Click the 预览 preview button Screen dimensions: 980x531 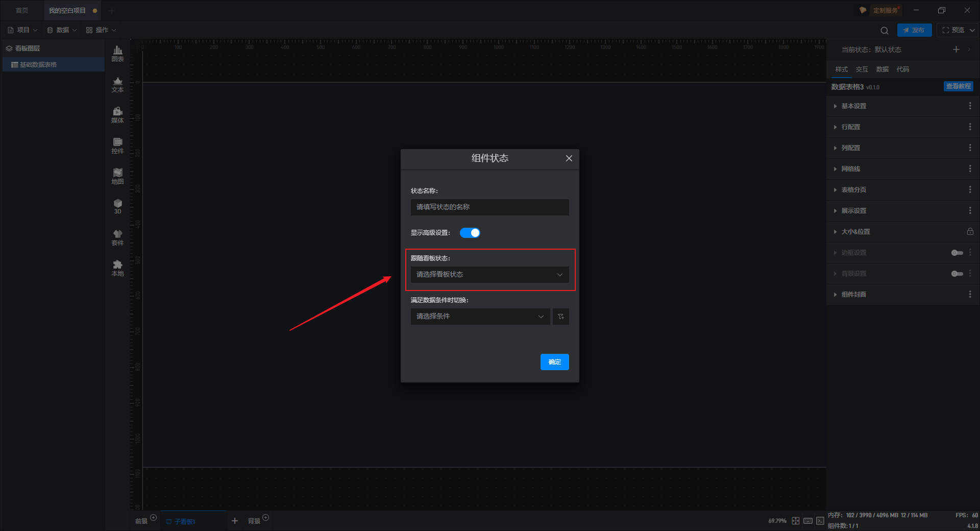[953, 30]
